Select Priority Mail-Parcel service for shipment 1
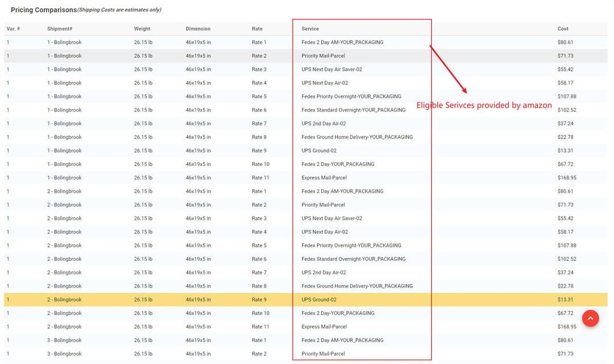The width and height of the screenshot is (614, 364). pos(323,56)
